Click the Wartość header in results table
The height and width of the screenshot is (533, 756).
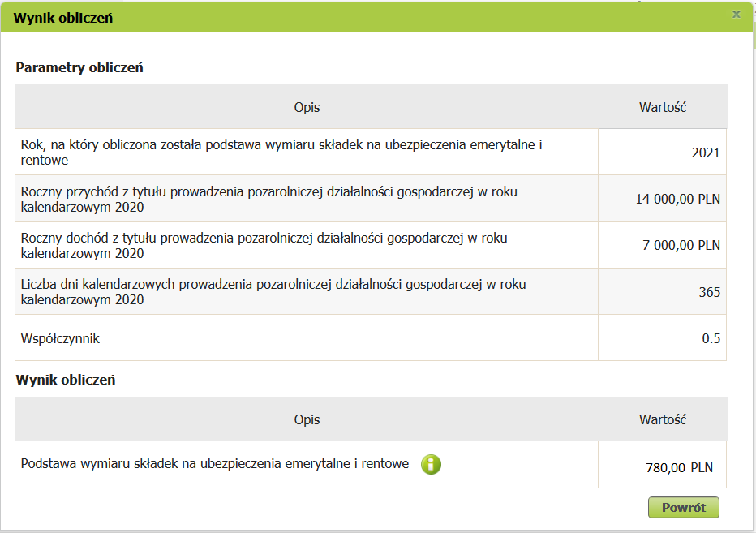pos(663,419)
